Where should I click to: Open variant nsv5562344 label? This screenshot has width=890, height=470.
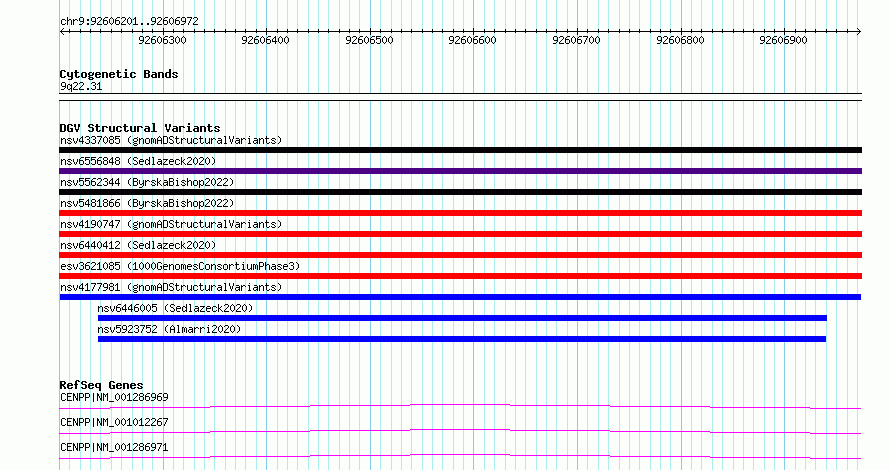(147, 182)
